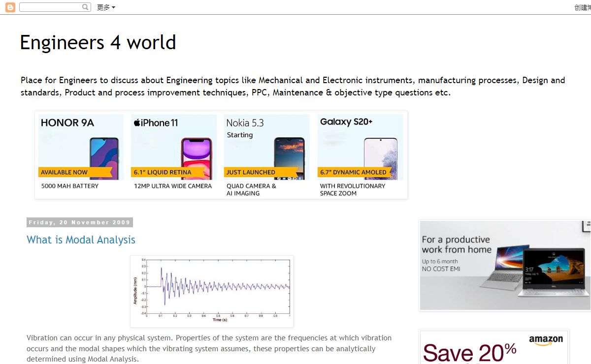Click the Engineers 4 world blog title

[x=98, y=42]
